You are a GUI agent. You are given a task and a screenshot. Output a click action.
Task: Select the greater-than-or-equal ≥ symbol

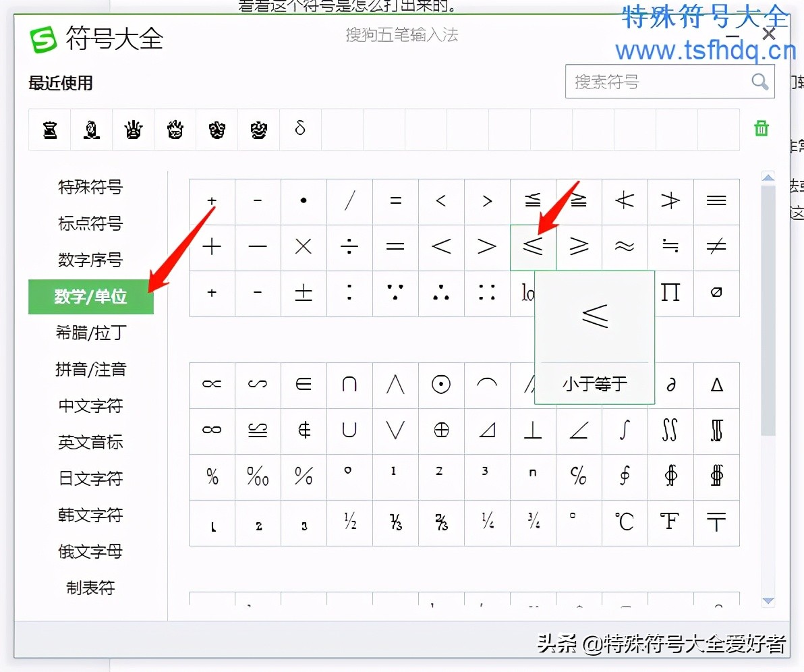click(579, 247)
